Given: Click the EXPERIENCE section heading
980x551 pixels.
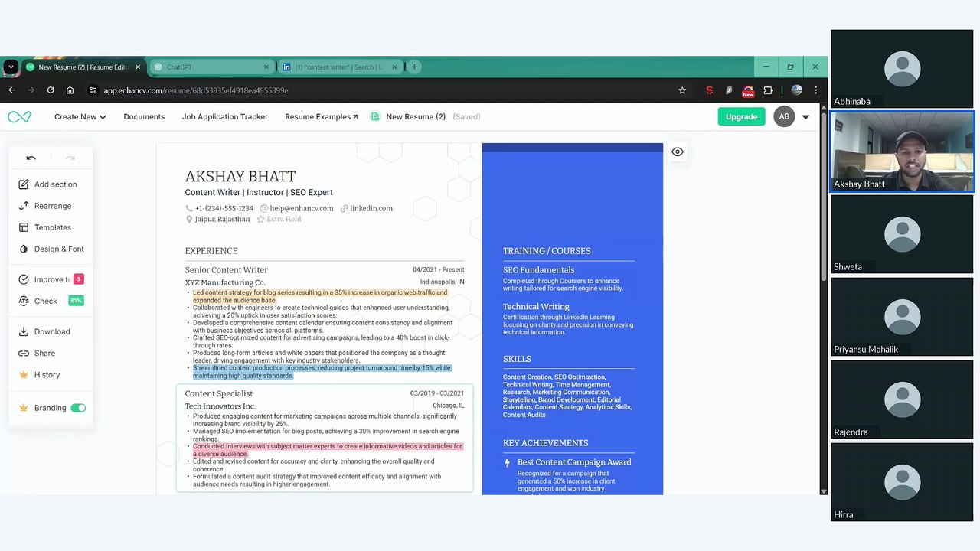Looking at the screenshot, I should click(211, 251).
